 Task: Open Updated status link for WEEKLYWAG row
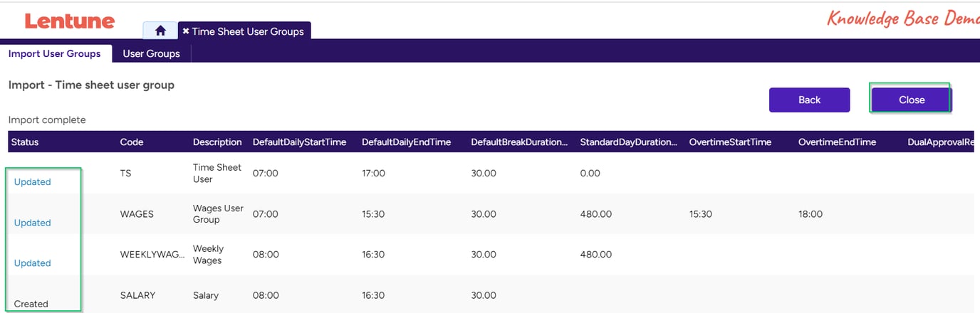point(32,263)
